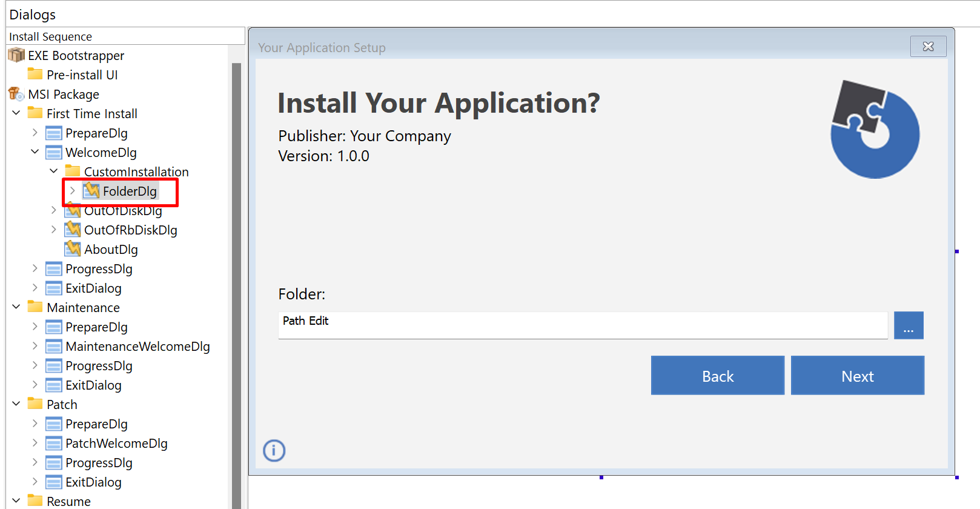This screenshot has height=509, width=980.
Task: Click the puzzle piece application logo
Action: (874, 129)
